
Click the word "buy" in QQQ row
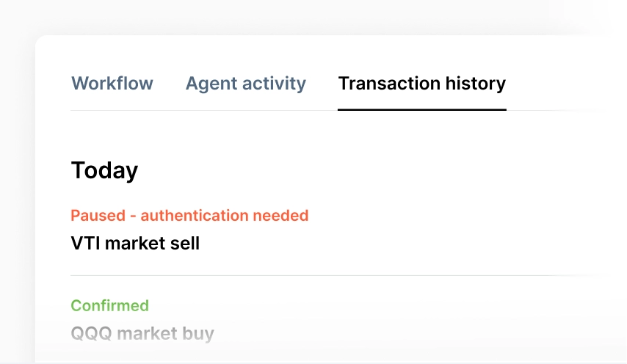click(197, 334)
